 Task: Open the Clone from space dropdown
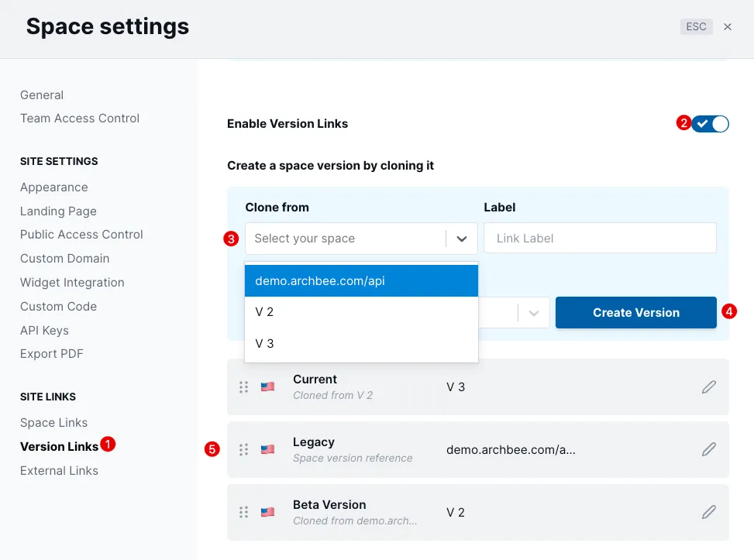coord(361,239)
